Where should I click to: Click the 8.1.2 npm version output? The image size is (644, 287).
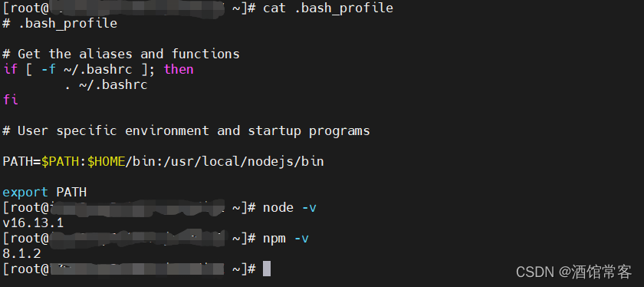pos(21,253)
